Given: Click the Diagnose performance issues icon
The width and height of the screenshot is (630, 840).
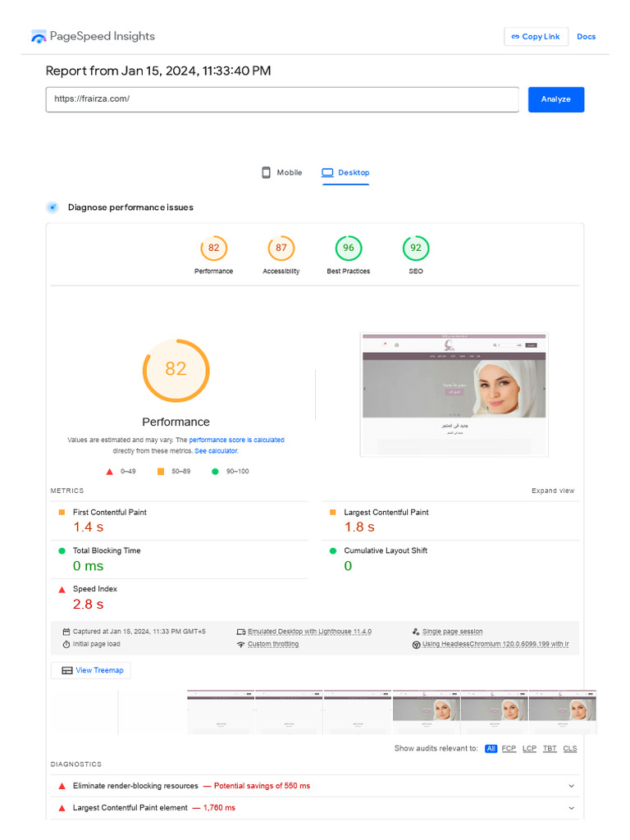Looking at the screenshot, I should (x=52, y=208).
